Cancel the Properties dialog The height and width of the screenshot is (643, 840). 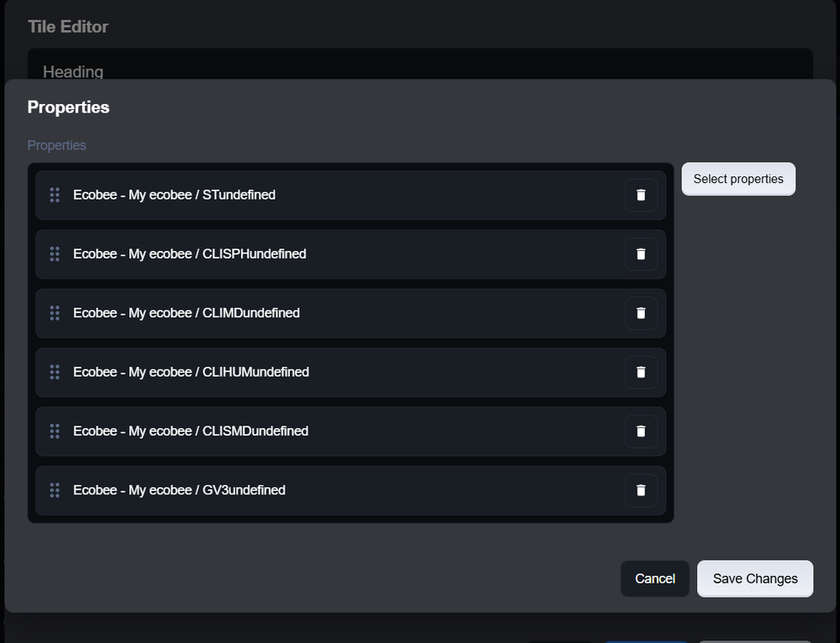(x=654, y=578)
